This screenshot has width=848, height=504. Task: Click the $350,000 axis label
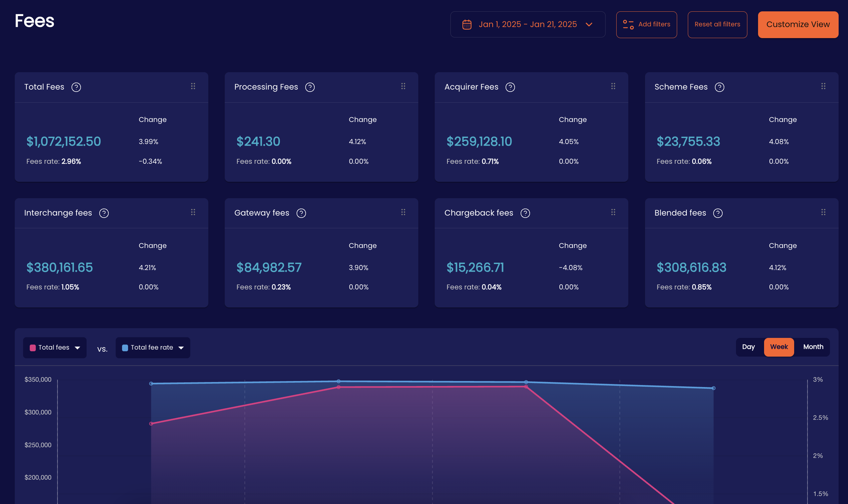coord(38,379)
